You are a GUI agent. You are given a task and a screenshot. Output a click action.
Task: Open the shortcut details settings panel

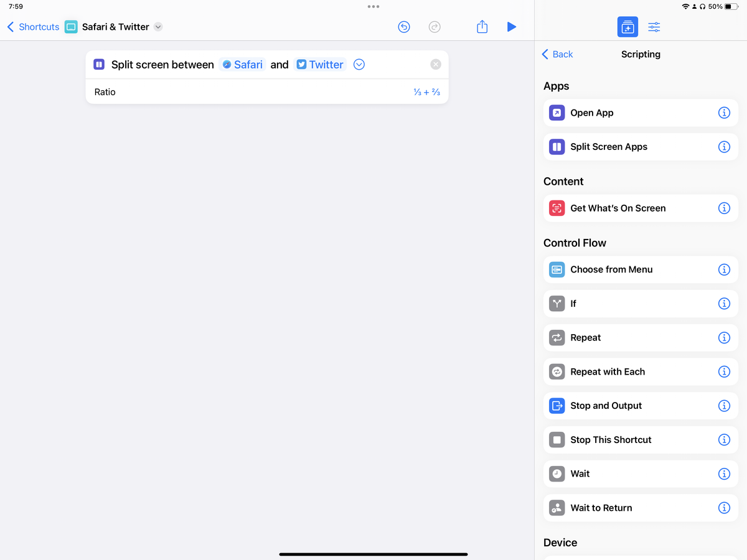(x=654, y=27)
